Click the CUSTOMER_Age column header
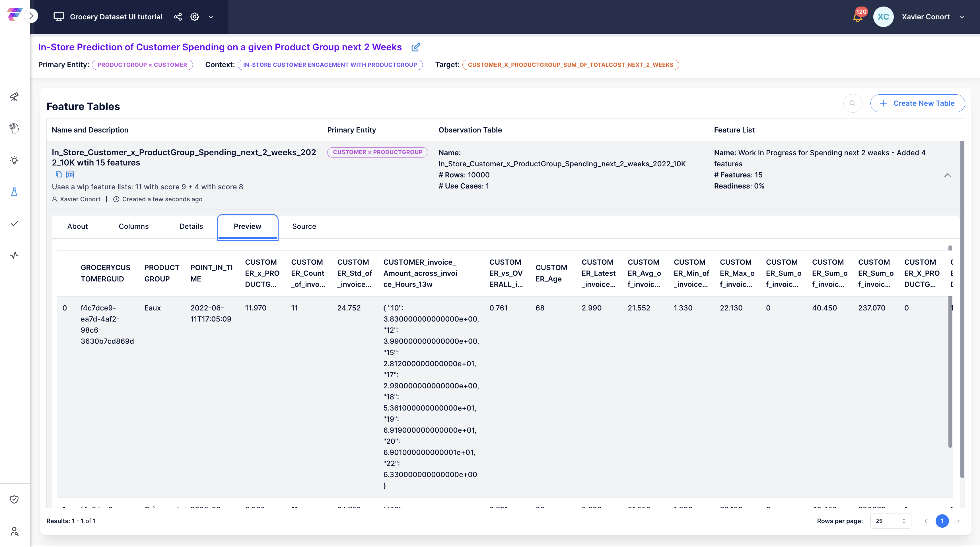980x547 pixels. pos(551,273)
